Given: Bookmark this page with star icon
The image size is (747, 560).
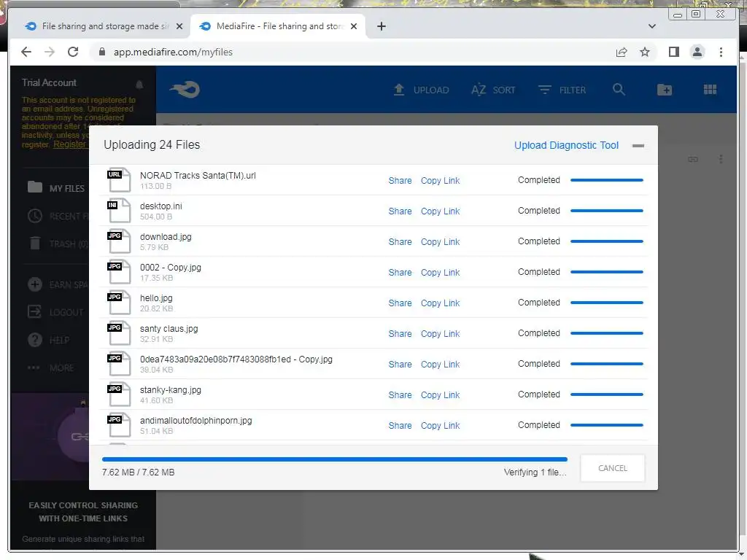Looking at the screenshot, I should click(645, 52).
